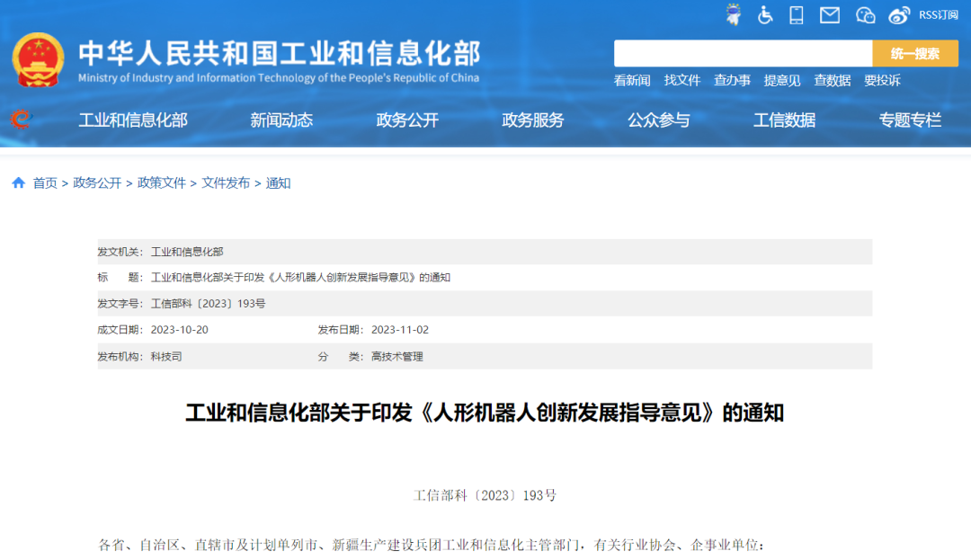Click the robot assistant icon
The image size is (971, 560).
coord(735,14)
